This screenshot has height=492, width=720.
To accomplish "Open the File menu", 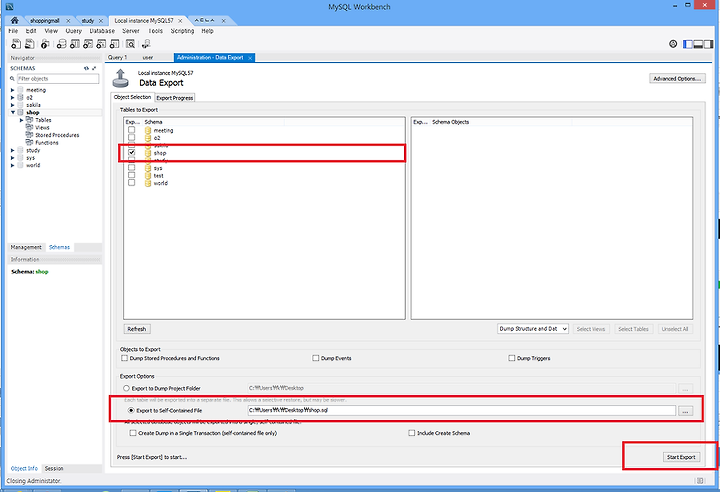I will pyautogui.click(x=13, y=31).
